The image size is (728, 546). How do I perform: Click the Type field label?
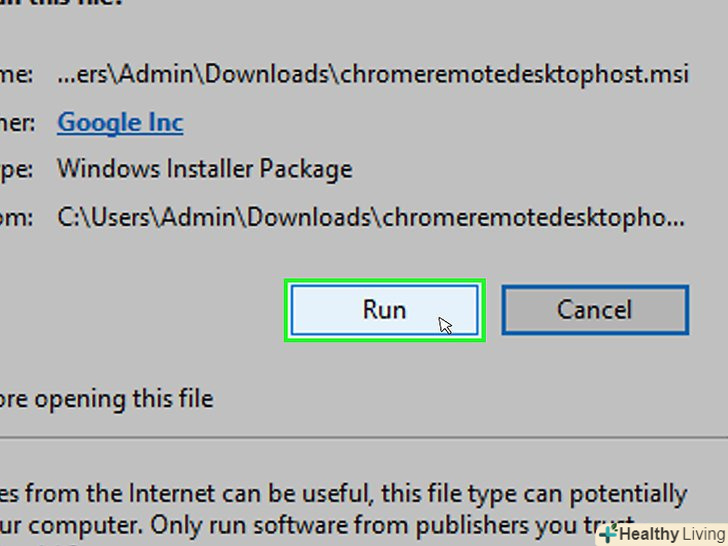pyautogui.click(x=18, y=168)
